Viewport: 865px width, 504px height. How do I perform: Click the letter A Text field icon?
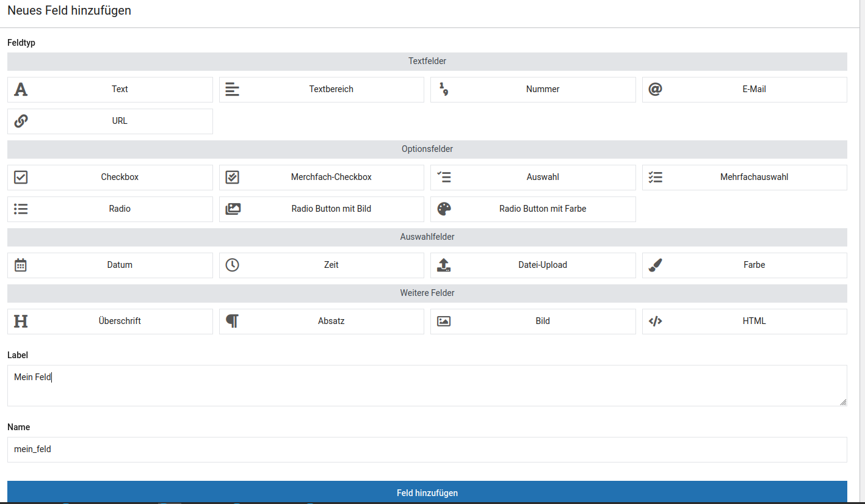(x=21, y=90)
